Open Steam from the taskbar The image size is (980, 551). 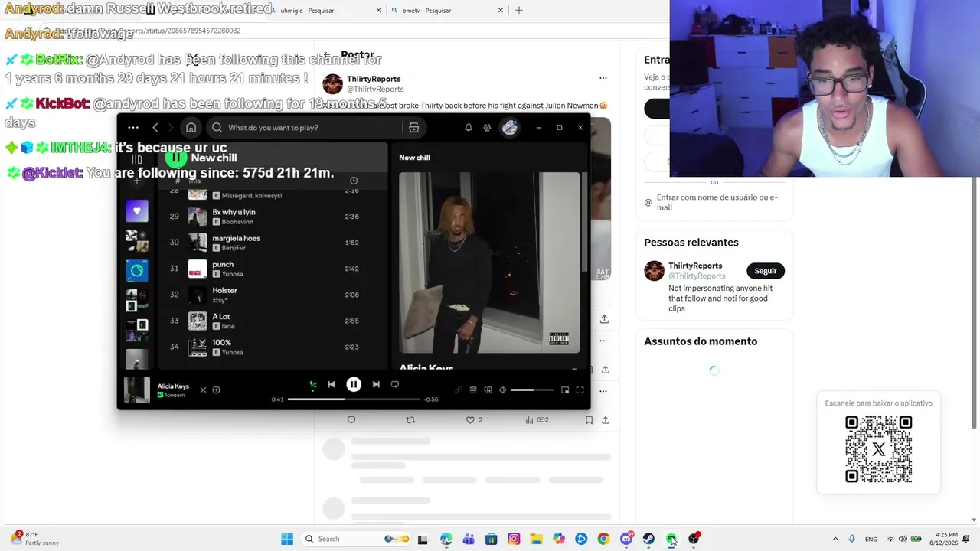tap(648, 539)
